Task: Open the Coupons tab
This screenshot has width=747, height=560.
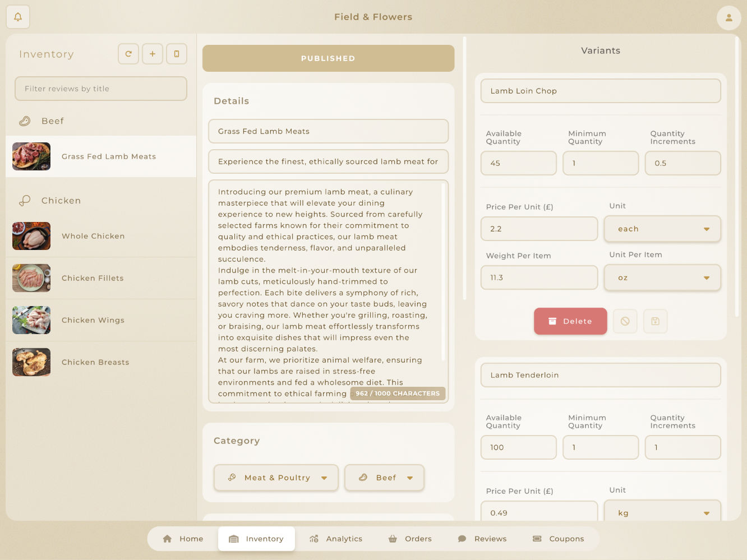Action: pyautogui.click(x=559, y=539)
